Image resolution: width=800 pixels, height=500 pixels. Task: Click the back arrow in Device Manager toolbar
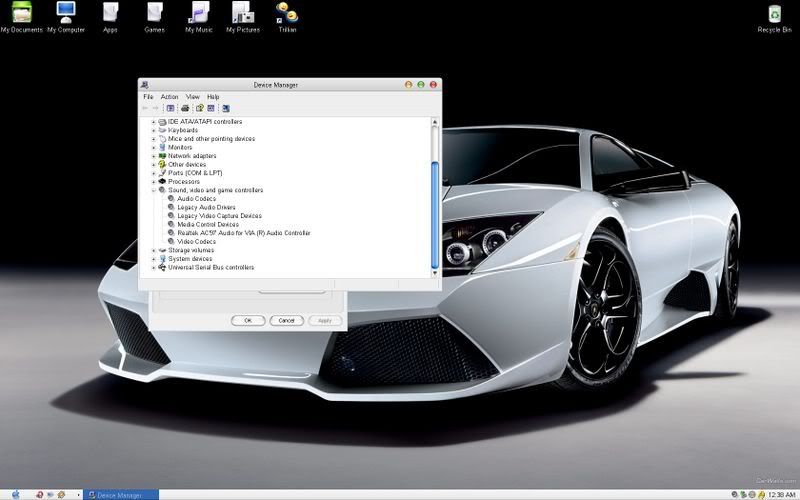click(145, 108)
